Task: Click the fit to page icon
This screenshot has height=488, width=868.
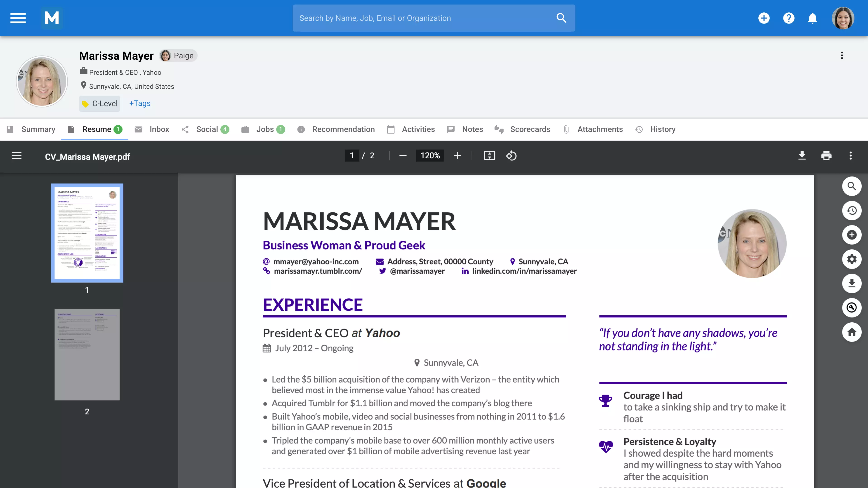Action: [x=489, y=156]
